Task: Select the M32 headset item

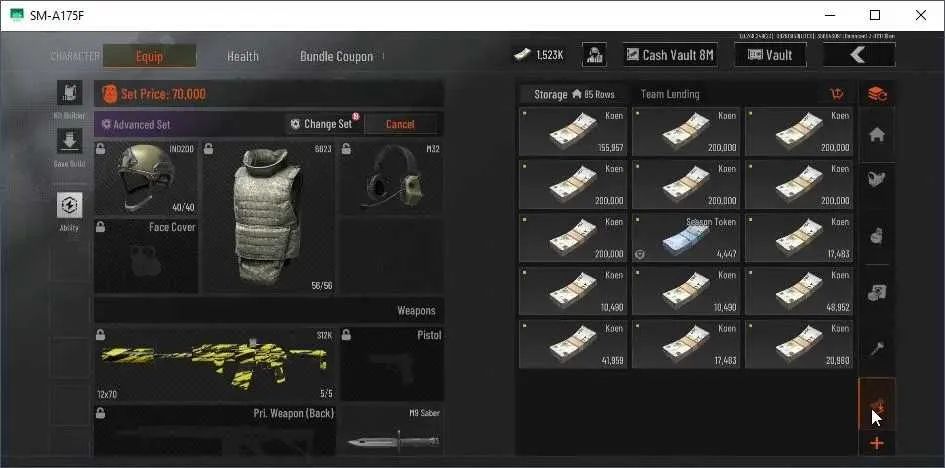Action: tap(392, 179)
